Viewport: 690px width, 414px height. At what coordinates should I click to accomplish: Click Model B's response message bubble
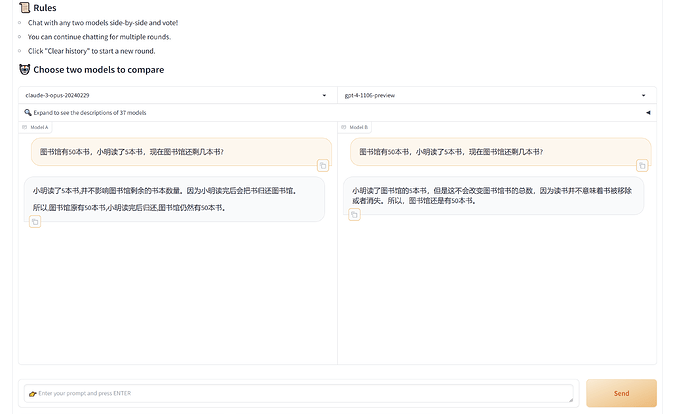coord(493,196)
